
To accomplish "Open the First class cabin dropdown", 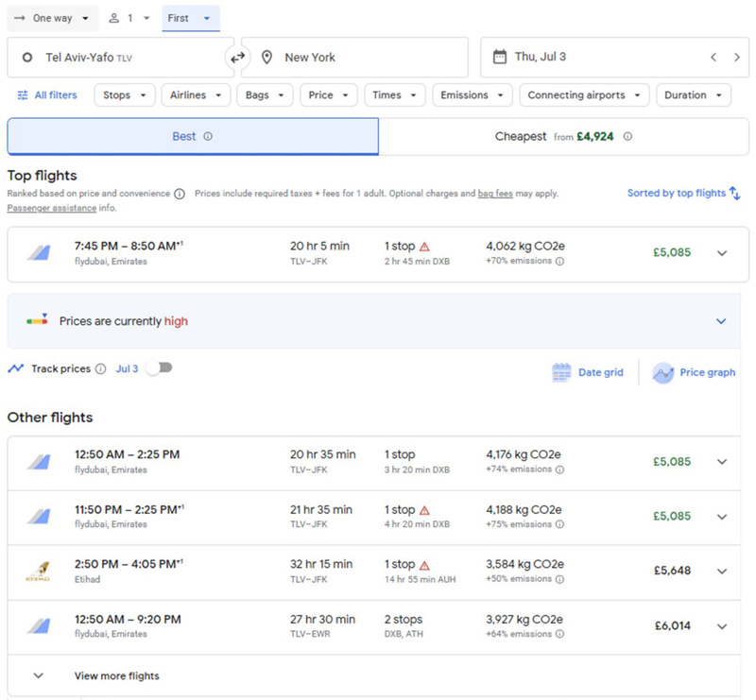I will click(x=190, y=18).
